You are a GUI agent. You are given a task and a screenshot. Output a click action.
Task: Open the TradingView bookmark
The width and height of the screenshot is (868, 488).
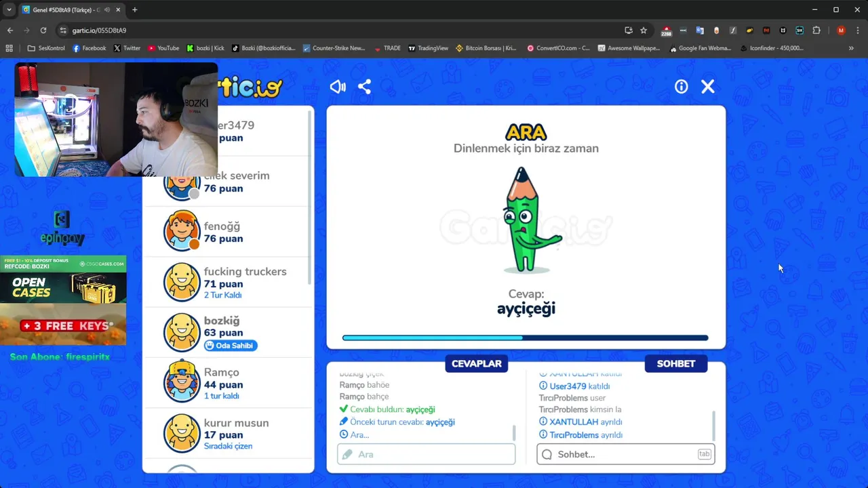[x=428, y=48]
